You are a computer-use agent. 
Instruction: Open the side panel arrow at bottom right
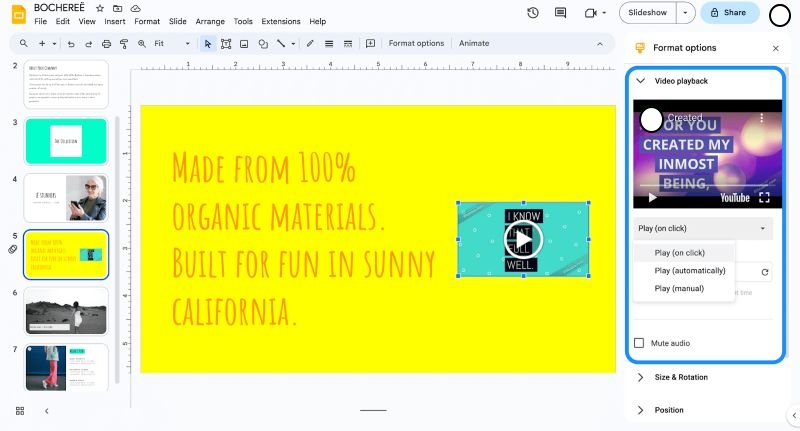(x=794, y=415)
